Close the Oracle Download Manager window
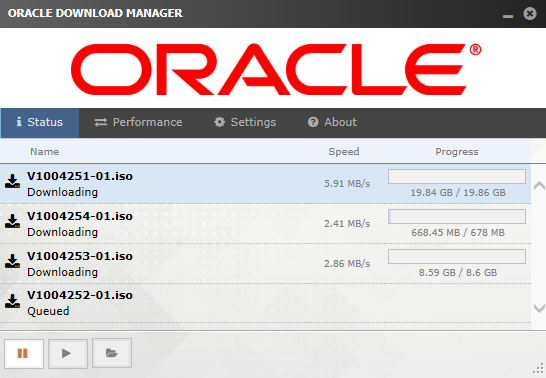 [530, 14]
